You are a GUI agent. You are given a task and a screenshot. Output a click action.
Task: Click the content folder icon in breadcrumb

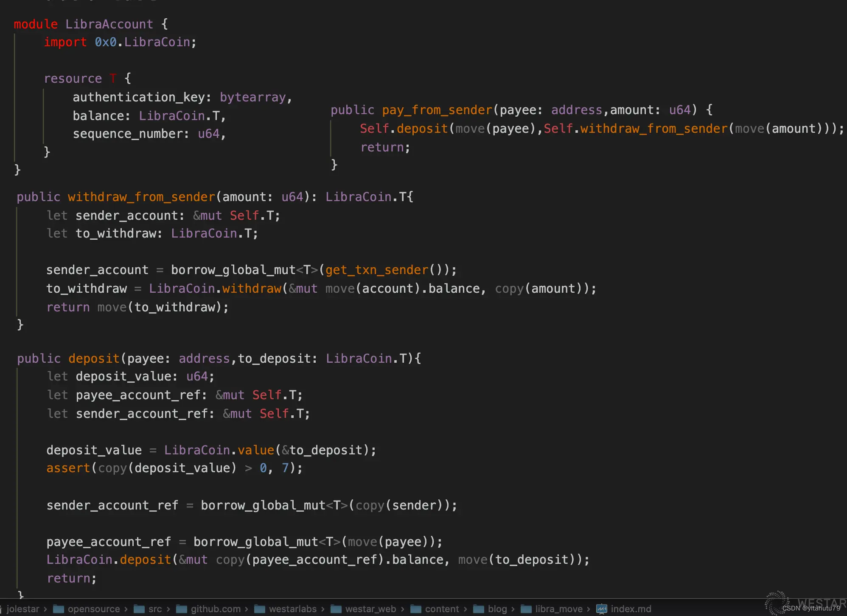(x=415, y=609)
